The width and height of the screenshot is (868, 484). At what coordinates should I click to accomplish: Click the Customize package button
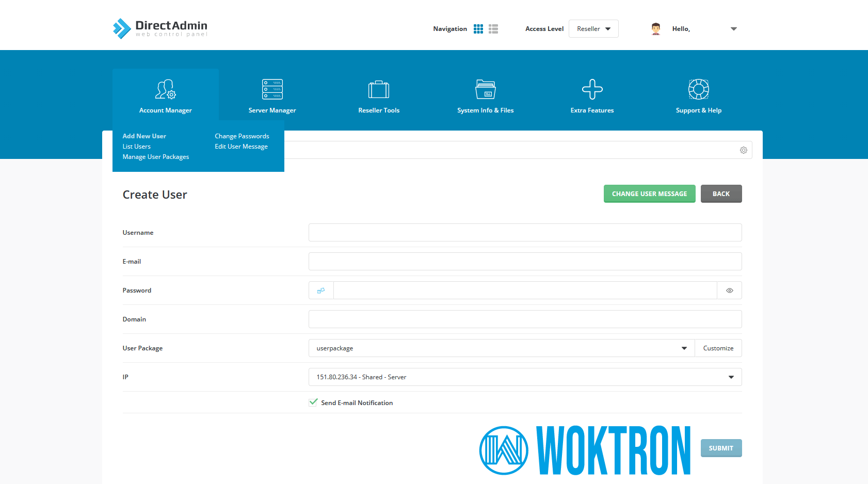[x=718, y=348]
